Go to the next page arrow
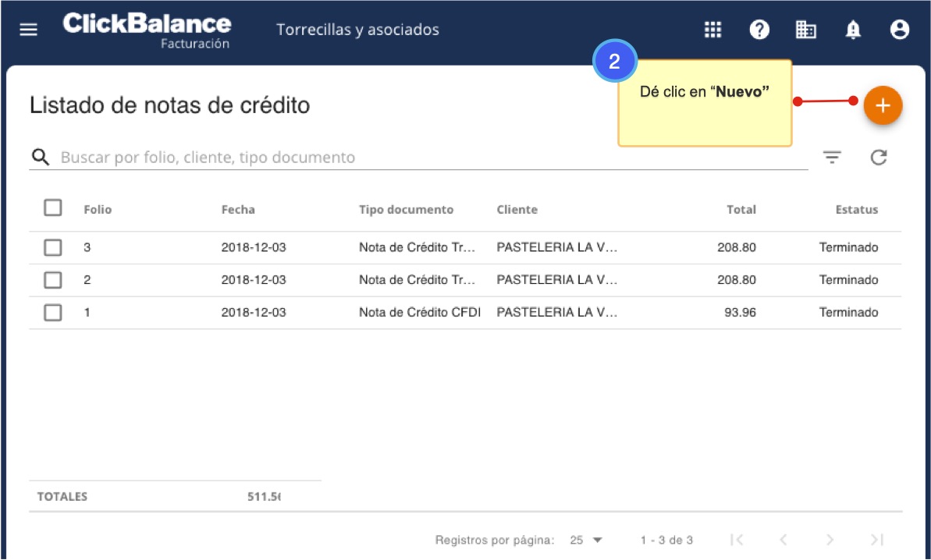This screenshot has height=560, width=931. tap(830, 540)
